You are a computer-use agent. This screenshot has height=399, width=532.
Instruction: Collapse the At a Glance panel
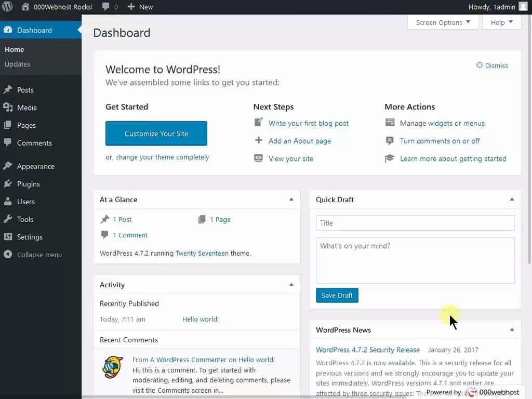click(x=291, y=199)
